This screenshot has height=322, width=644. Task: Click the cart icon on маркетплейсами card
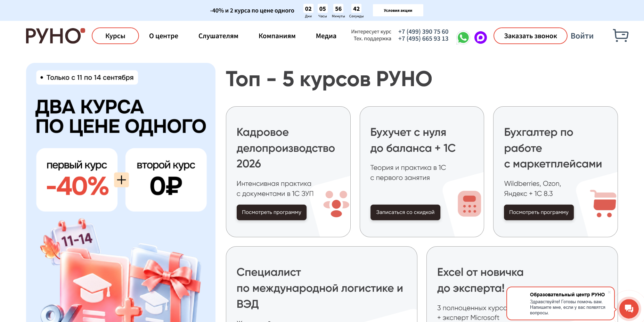[603, 204]
